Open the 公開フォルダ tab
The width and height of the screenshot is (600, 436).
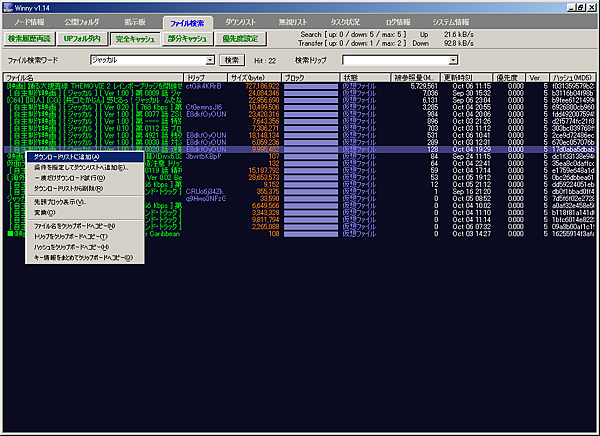82,22
